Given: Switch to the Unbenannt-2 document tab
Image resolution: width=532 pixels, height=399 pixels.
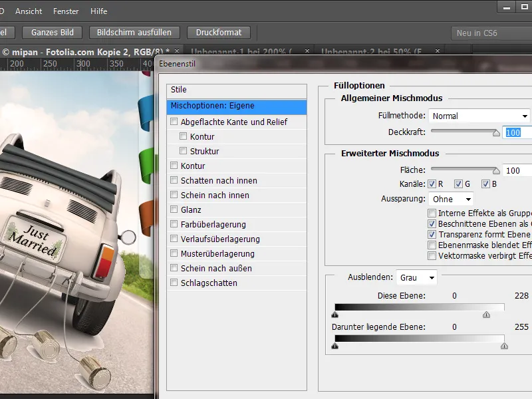Looking at the screenshot, I should click(372, 52).
